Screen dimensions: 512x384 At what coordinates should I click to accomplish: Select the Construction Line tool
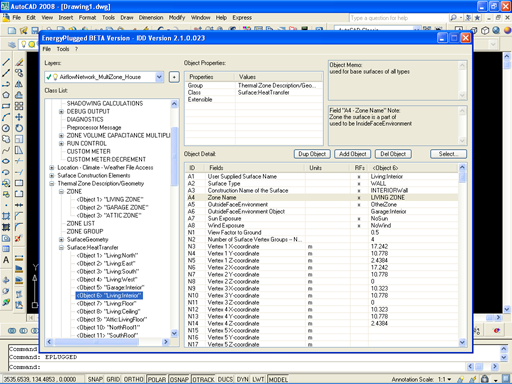point(6,73)
